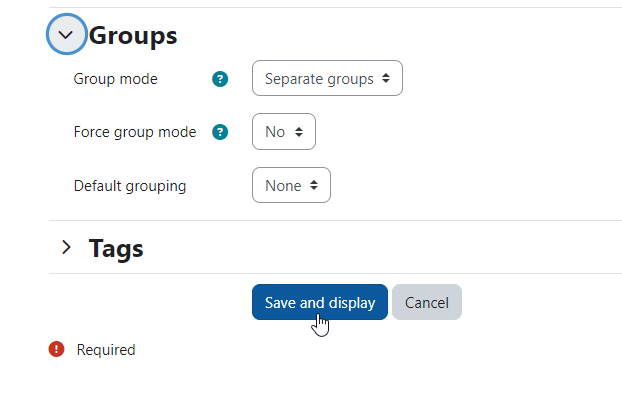Open the Default grouping dropdown showing None
This screenshot has width=622, height=401.
(292, 185)
